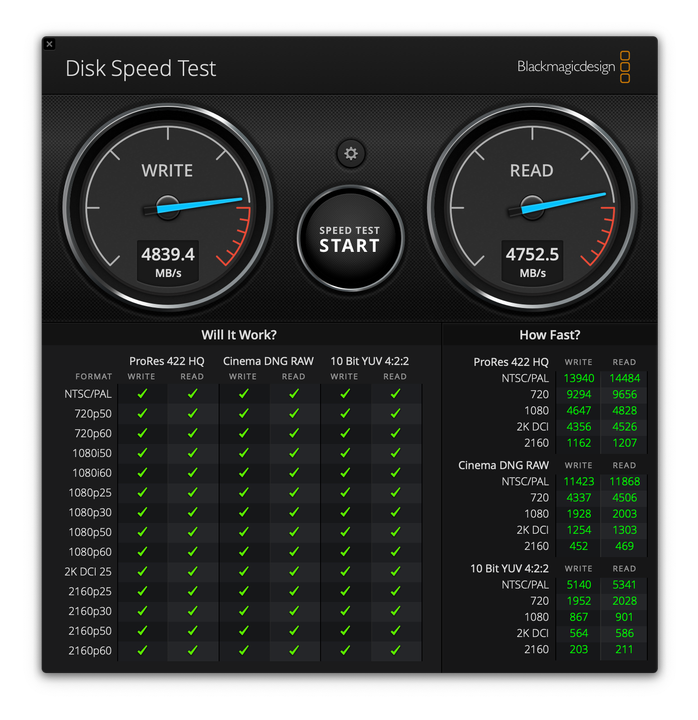
Task: Click Cinema DNG RAW write checkmark for 2K DCI 25
Action: click(243, 572)
